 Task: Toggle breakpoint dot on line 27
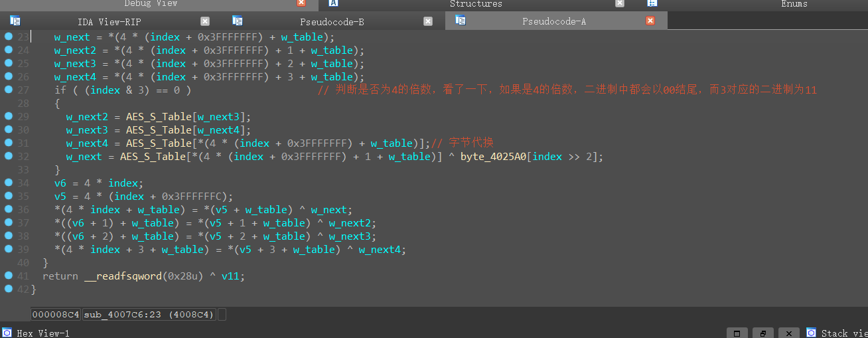click(x=8, y=90)
